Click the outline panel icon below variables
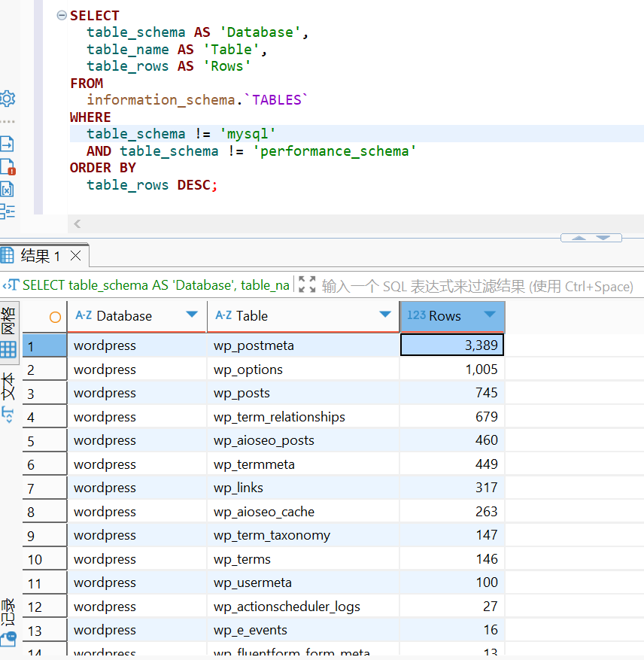This screenshot has width=644, height=660. pos(8,211)
